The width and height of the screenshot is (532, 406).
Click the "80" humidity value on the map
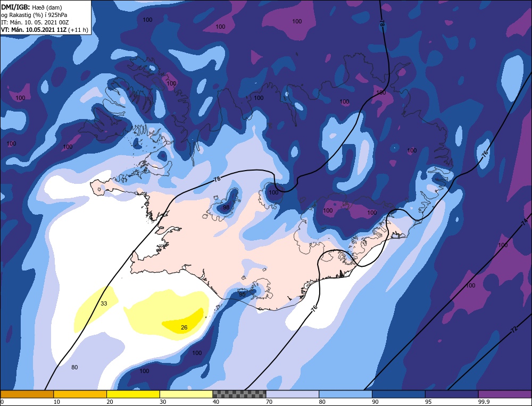click(x=74, y=367)
